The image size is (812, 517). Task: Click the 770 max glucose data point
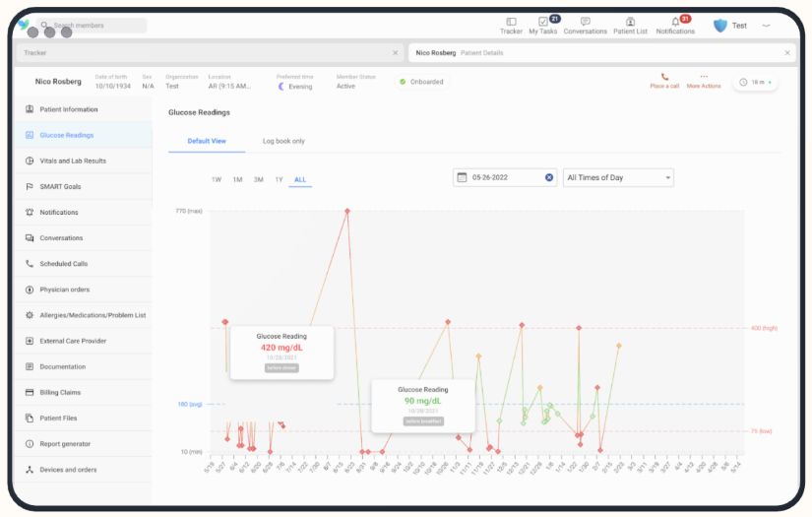[347, 211]
